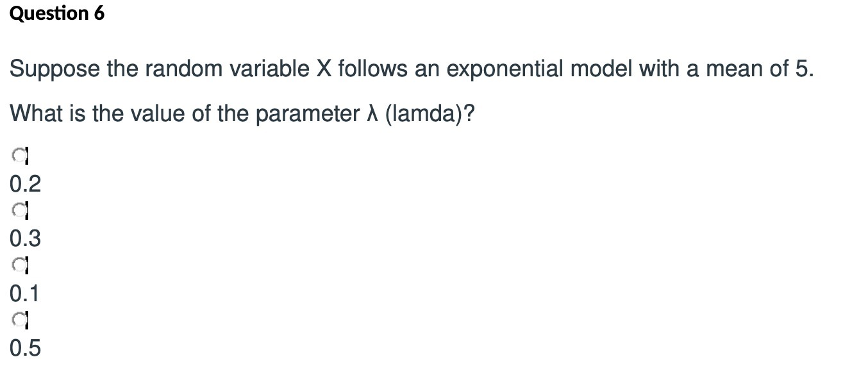This screenshot has height=382, width=868.
Task: Click the answer label reading 0.1
Action: click(x=24, y=293)
